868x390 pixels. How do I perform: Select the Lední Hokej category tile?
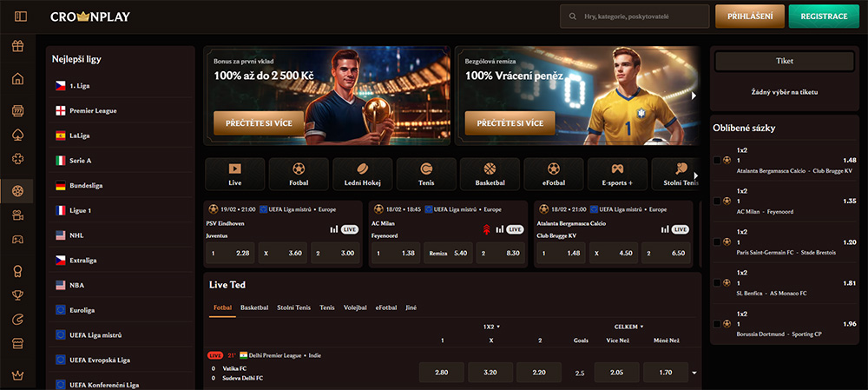pyautogui.click(x=363, y=174)
